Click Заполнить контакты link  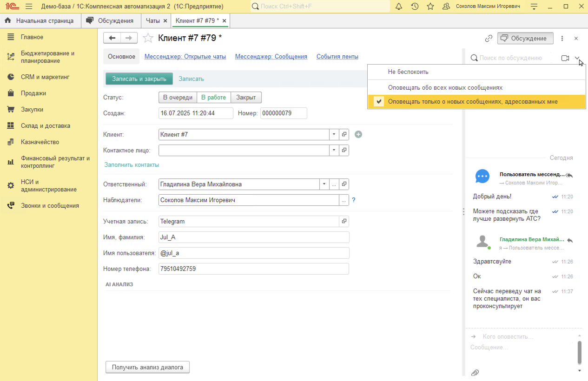pyautogui.click(x=132, y=165)
